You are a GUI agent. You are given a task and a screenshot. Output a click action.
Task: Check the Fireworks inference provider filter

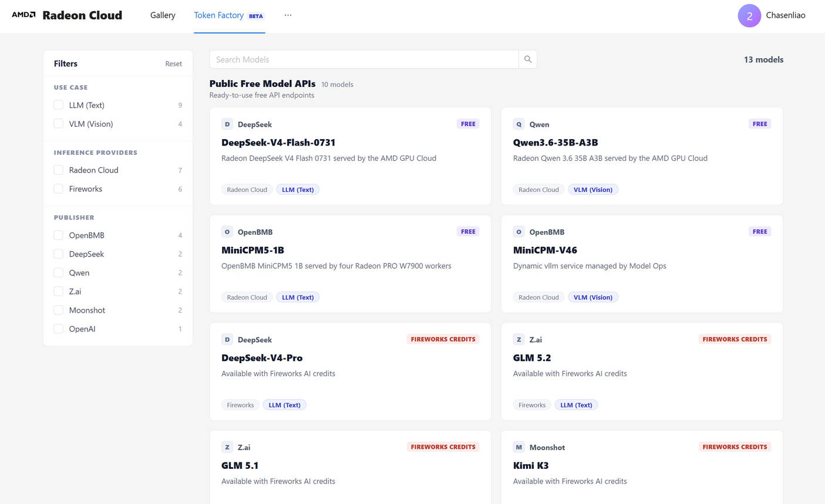59,188
